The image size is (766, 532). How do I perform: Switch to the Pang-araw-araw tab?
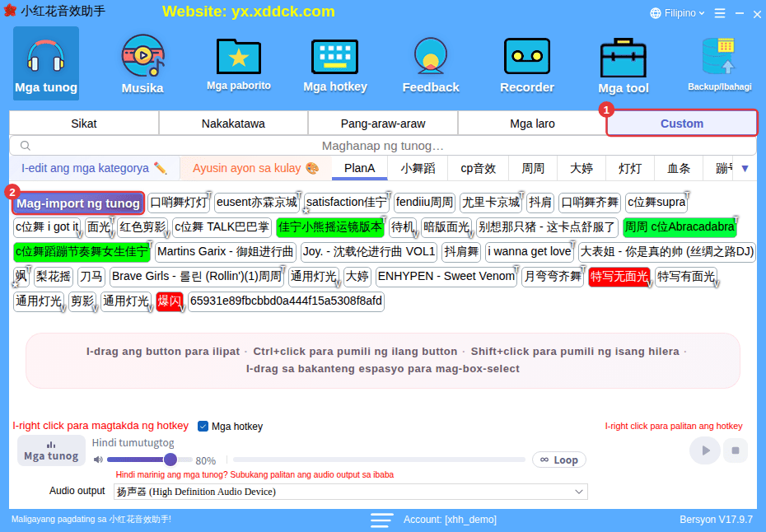pos(383,124)
